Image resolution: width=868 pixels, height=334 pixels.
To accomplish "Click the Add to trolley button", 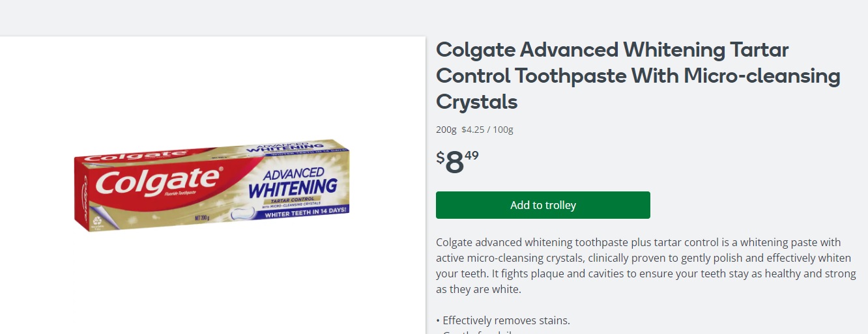I will [543, 205].
